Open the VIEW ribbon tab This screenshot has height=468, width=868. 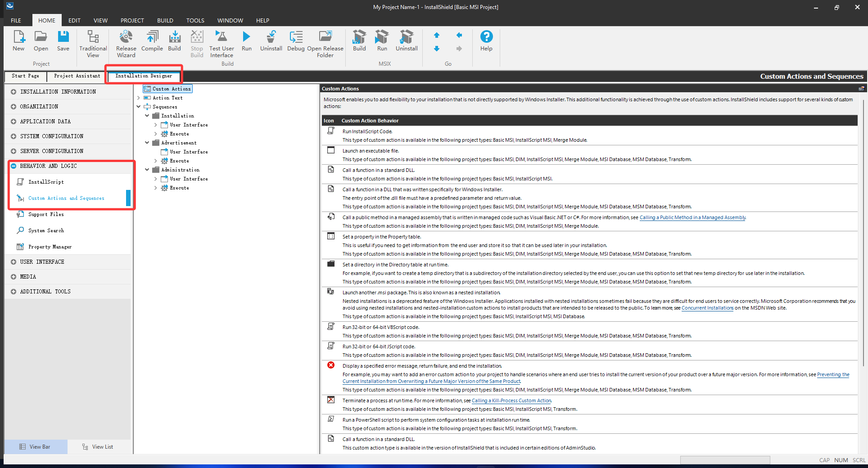coord(100,20)
